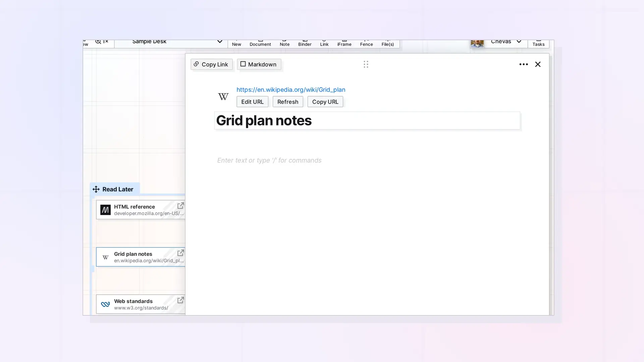Select the Read Later move handle icon
Image resolution: width=644 pixels, height=362 pixels.
coord(96,189)
